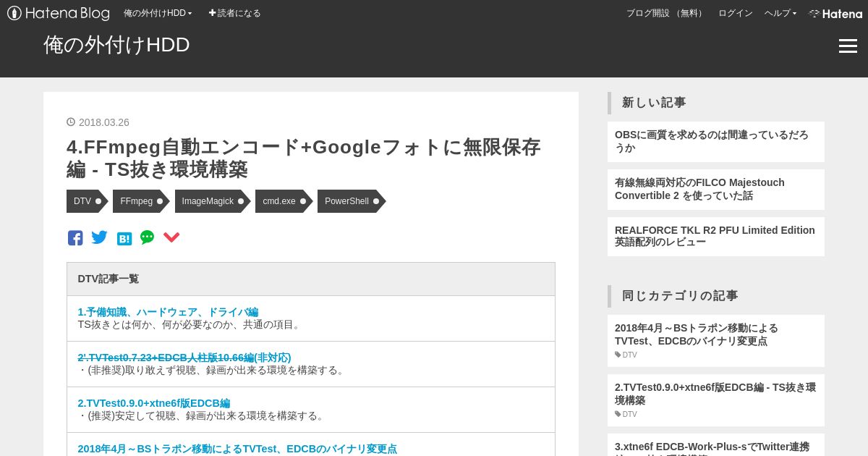
Task: Click the 読者になる subscribe button
Action: [235, 13]
